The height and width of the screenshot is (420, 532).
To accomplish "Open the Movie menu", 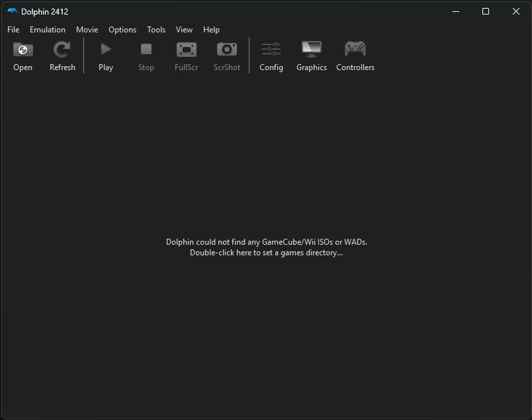I will (x=87, y=30).
